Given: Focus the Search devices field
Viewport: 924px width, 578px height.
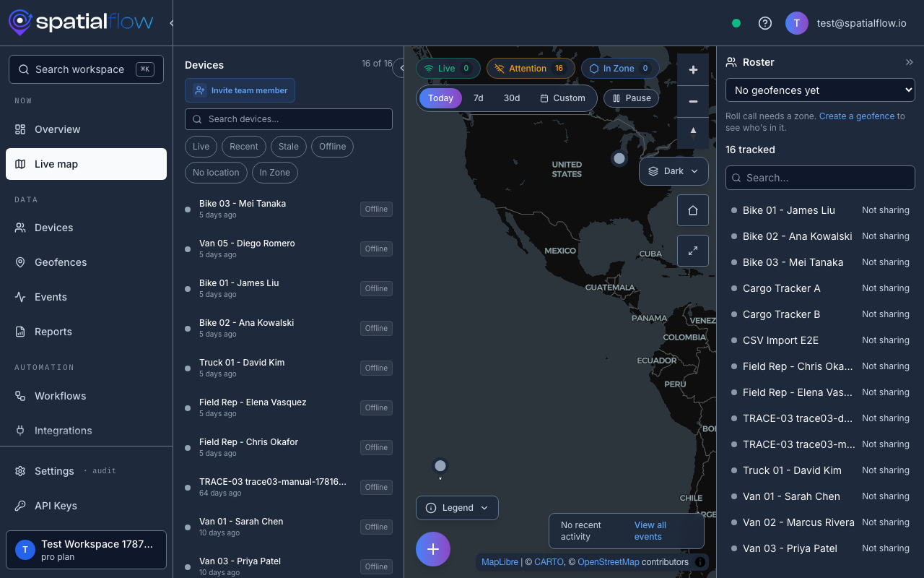Looking at the screenshot, I should pyautogui.click(x=289, y=119).
